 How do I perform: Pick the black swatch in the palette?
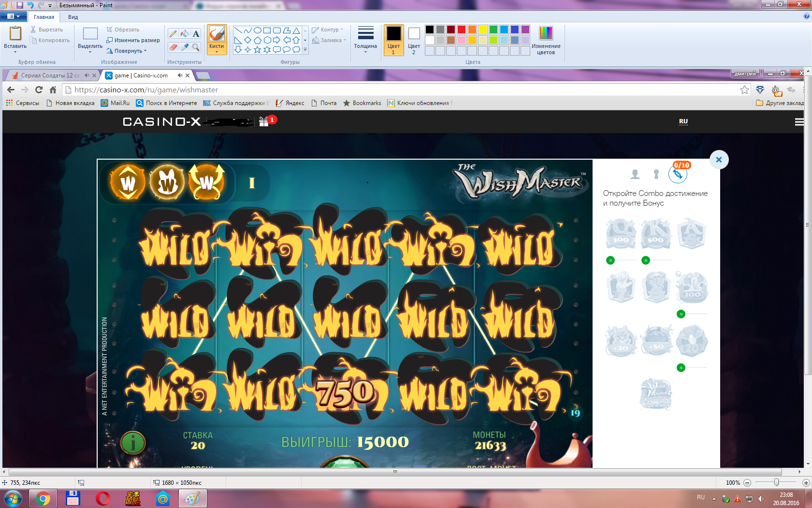[x=430, y=30]
